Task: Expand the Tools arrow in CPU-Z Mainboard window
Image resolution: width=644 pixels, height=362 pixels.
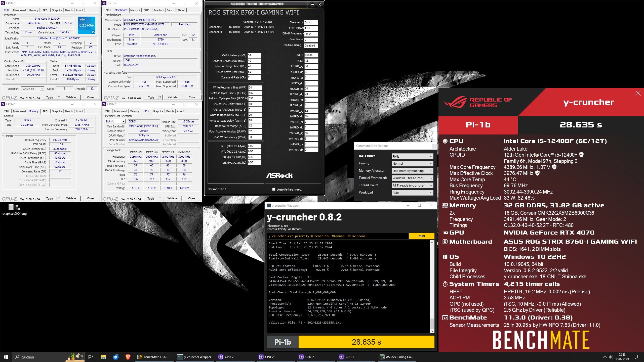Action: [160, 97]
